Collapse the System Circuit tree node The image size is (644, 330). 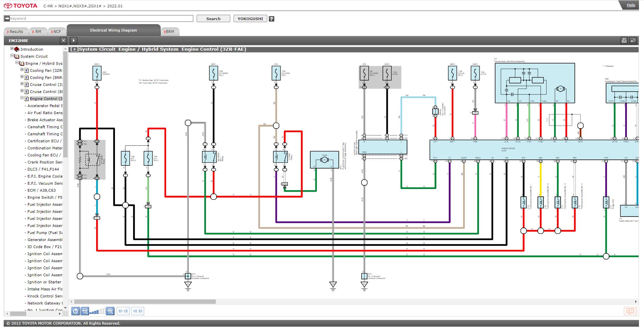pos(12,56)
